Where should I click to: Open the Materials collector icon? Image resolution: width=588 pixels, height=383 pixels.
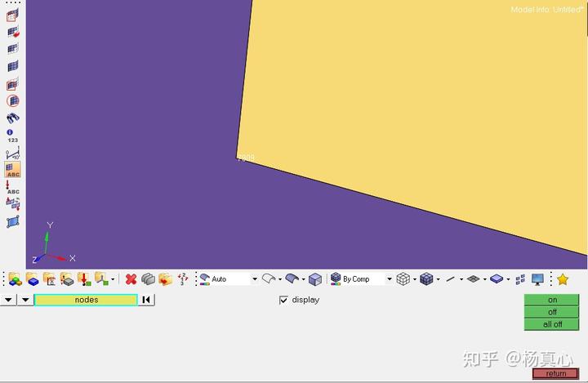32,279
